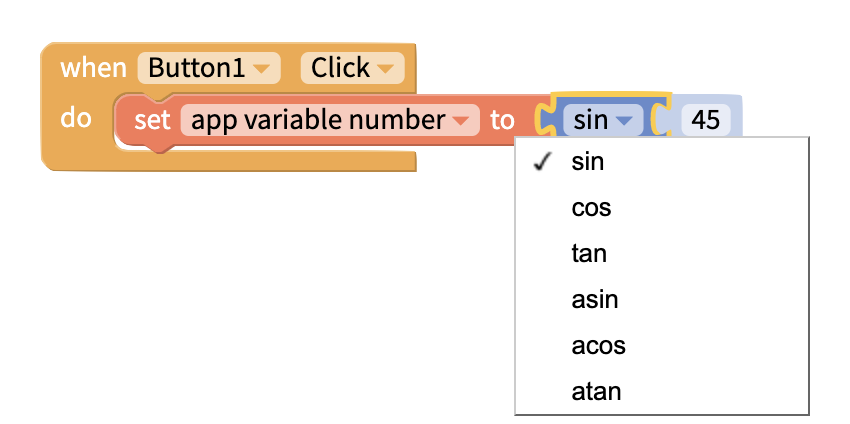
Task: Click the "when" label on event block
Action: [93, 69]
